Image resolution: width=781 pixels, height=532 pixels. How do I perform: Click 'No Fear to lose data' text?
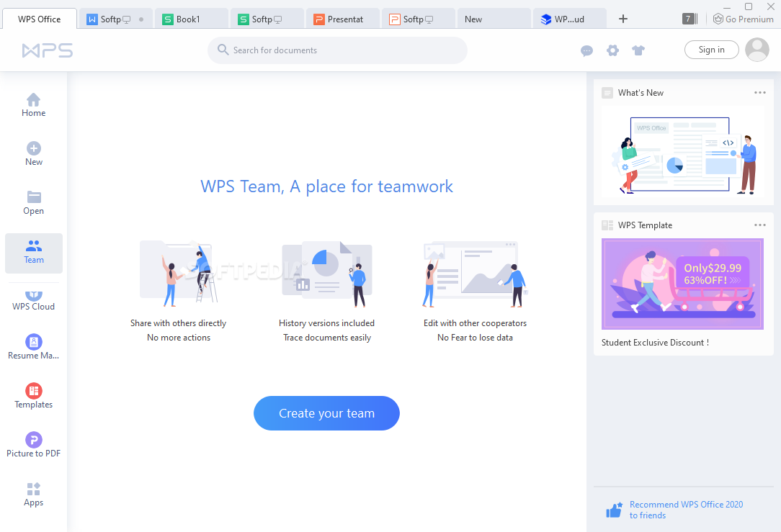(x=476, y=338)
